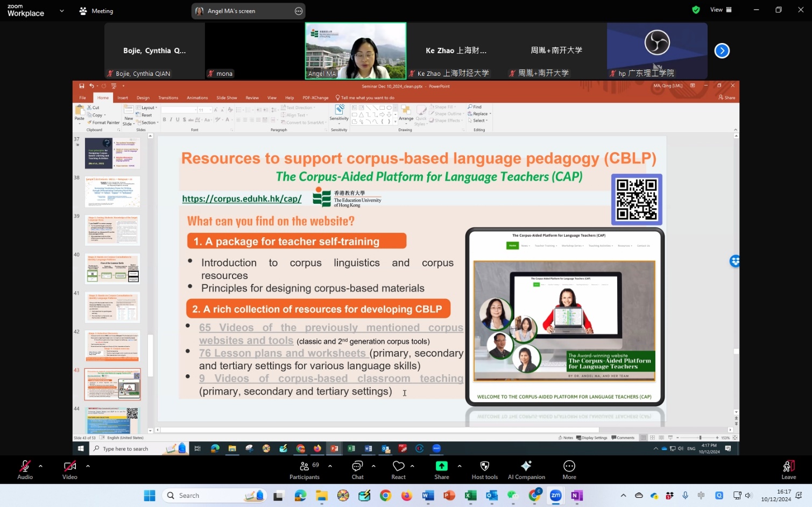Expand share options chevron beside Share

pyautogui.click(x=459, y=466)
